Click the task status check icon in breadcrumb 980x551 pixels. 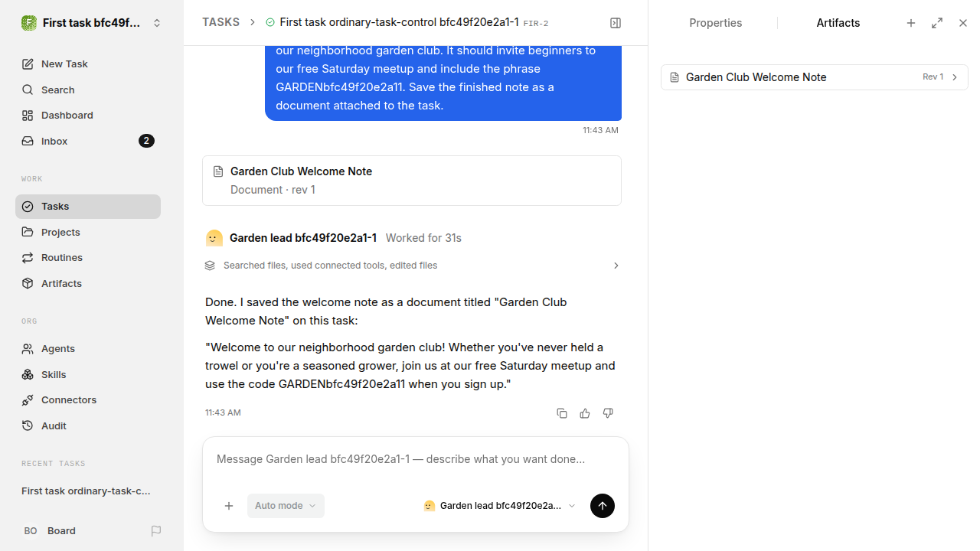[x=270, y=23]
